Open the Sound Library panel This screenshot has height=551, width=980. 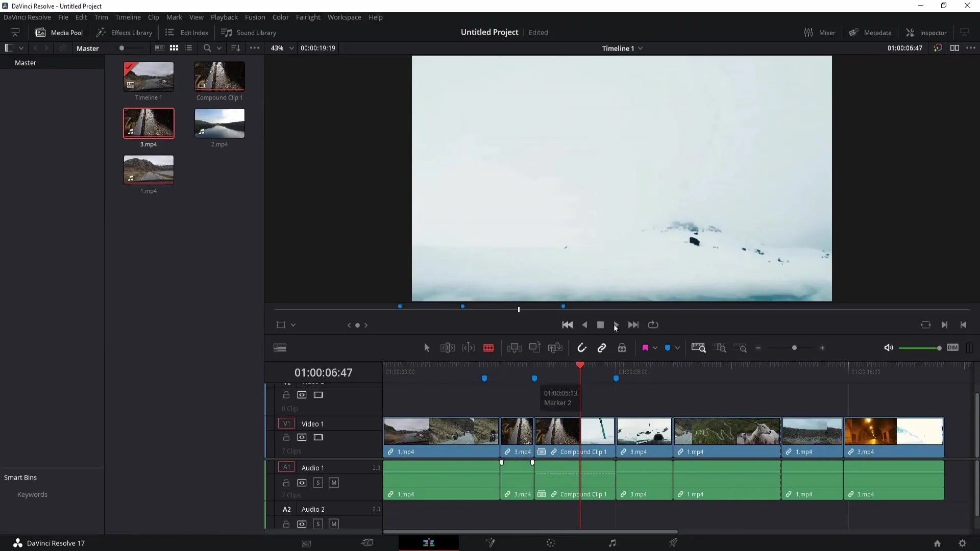tap(249, 32)
